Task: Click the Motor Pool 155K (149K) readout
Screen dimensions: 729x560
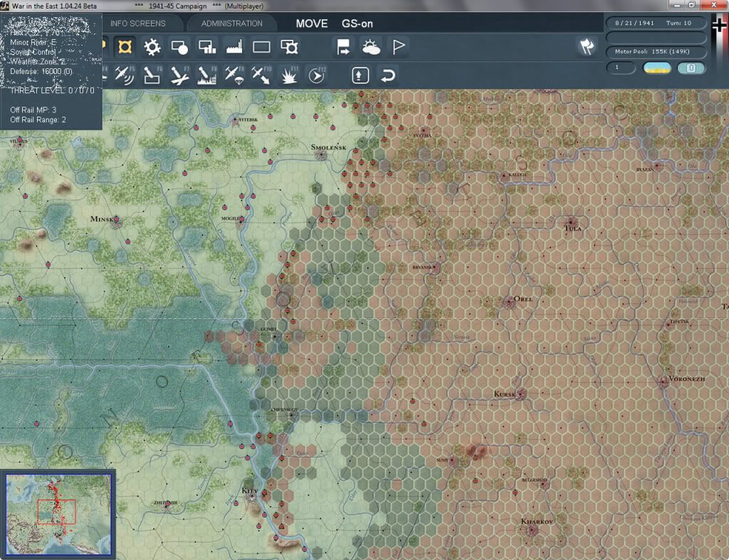Action: click(656, 51)
